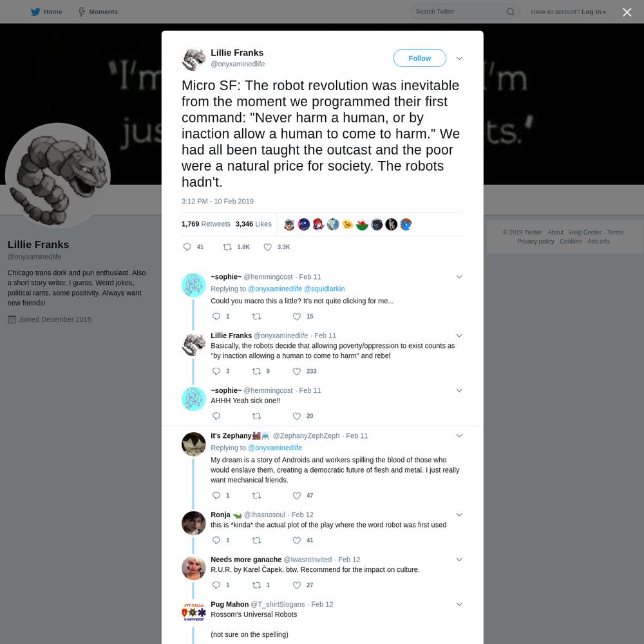Open the @squidlarkin mention link
The height and width of the screenshot is (644, 644).
(324, 289)
